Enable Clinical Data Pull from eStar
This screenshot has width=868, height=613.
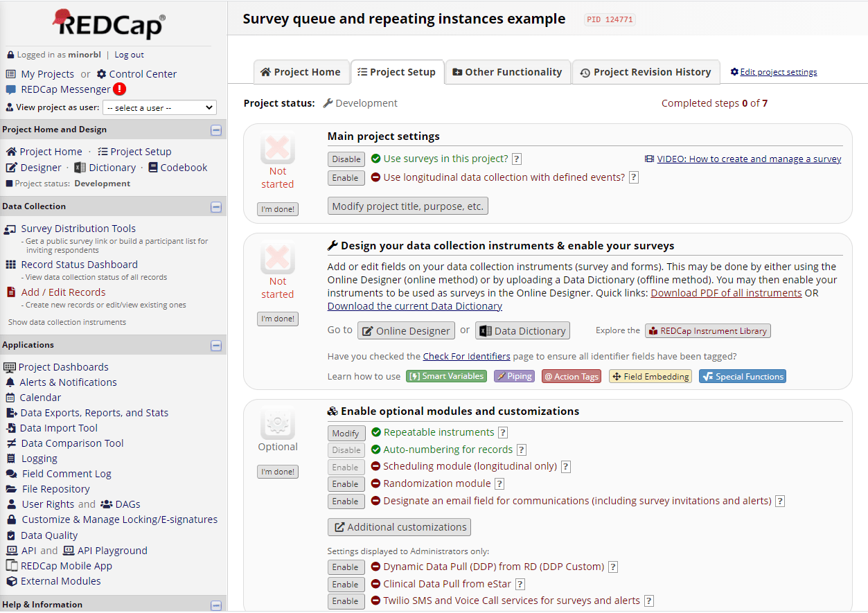[346, 585]
